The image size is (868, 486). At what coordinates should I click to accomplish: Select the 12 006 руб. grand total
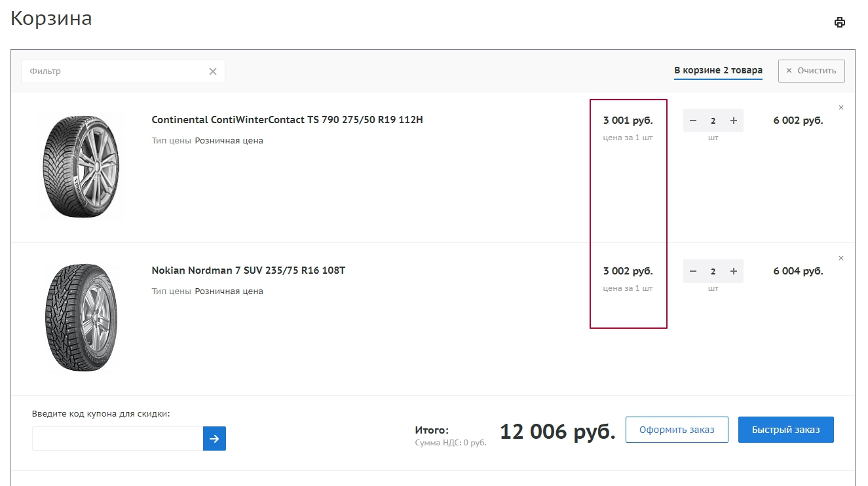[x=557, y=432]
